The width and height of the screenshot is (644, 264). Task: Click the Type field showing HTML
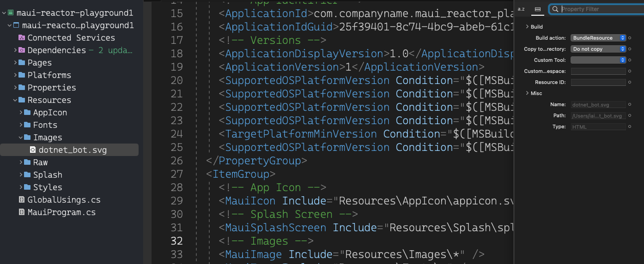(x=598, y=127)
